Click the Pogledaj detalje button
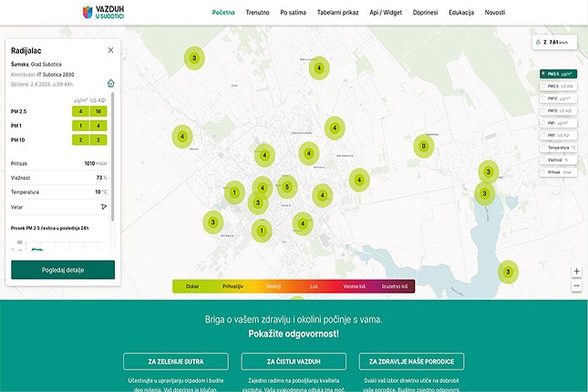The height and width of the screenshot is (392, 588). [63, 270]
